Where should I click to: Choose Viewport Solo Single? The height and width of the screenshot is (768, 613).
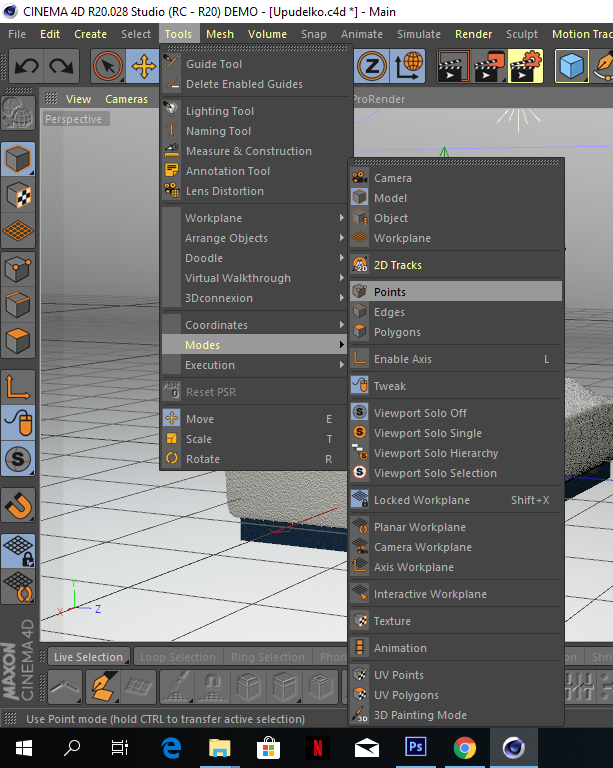tap(456, 433)
